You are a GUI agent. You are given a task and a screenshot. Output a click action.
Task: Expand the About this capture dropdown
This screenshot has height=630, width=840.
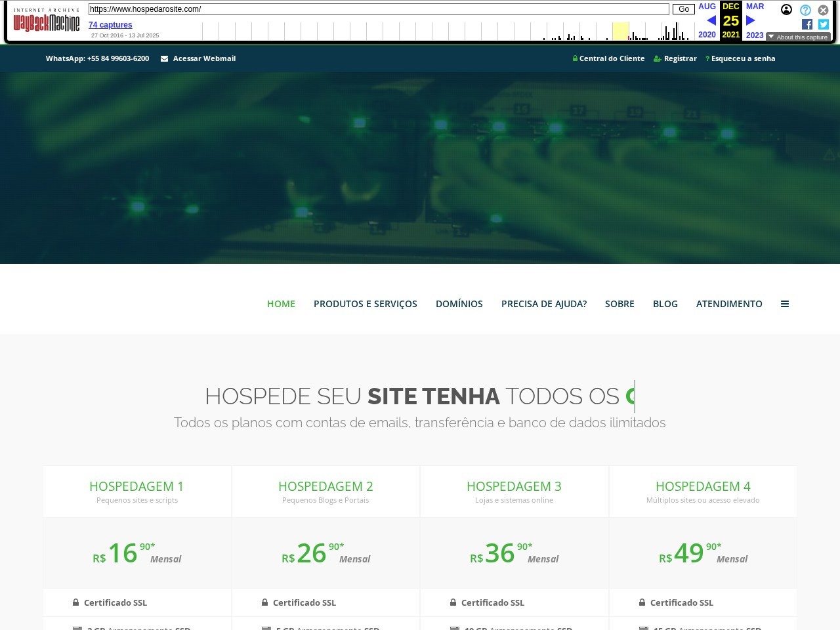(x=798, y=37)
